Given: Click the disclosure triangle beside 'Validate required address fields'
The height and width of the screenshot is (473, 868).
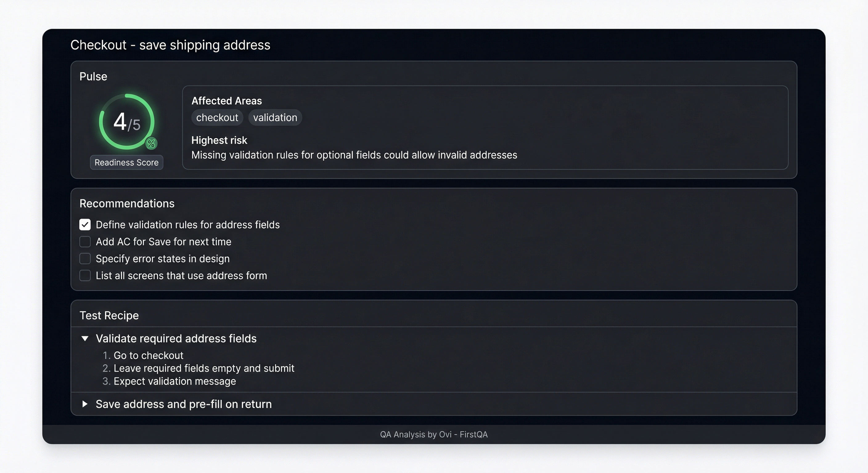Looking at the screenshot, I should point(85,338).
